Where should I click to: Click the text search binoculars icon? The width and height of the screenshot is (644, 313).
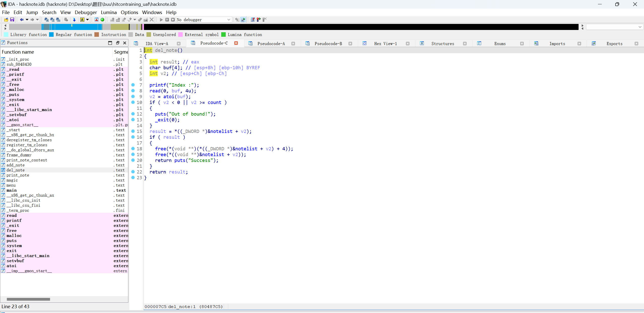point(52,20)
